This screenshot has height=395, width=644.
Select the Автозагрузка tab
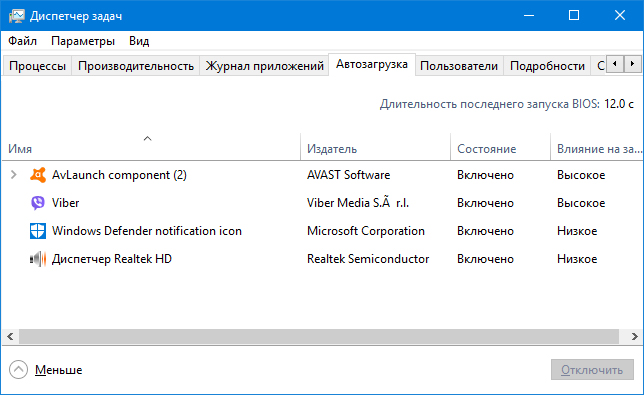[372, 64]
